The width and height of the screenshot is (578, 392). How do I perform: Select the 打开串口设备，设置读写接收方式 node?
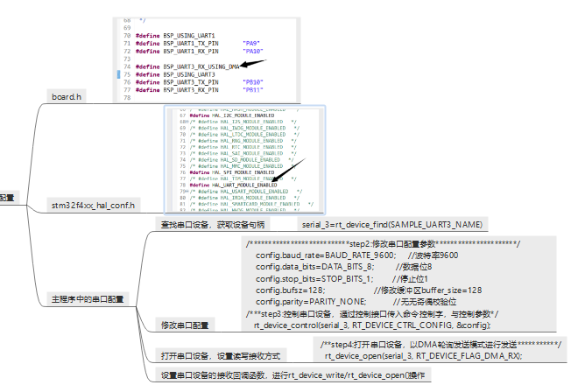pos(219,356)
